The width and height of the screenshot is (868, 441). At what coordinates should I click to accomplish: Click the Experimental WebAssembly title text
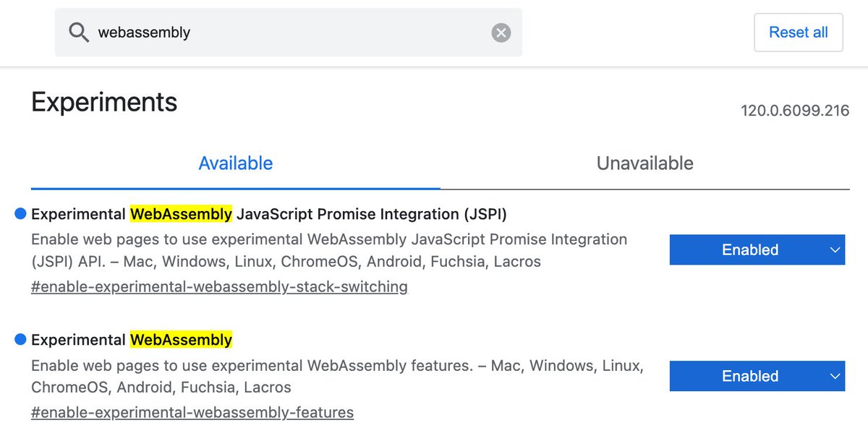pos(132,340)
